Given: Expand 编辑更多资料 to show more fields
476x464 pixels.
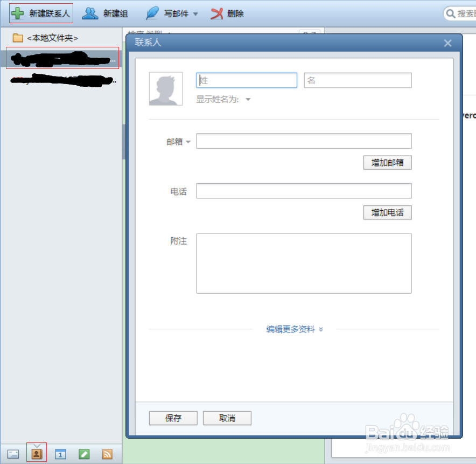Looking at the screenshot, I should point(295,329).
